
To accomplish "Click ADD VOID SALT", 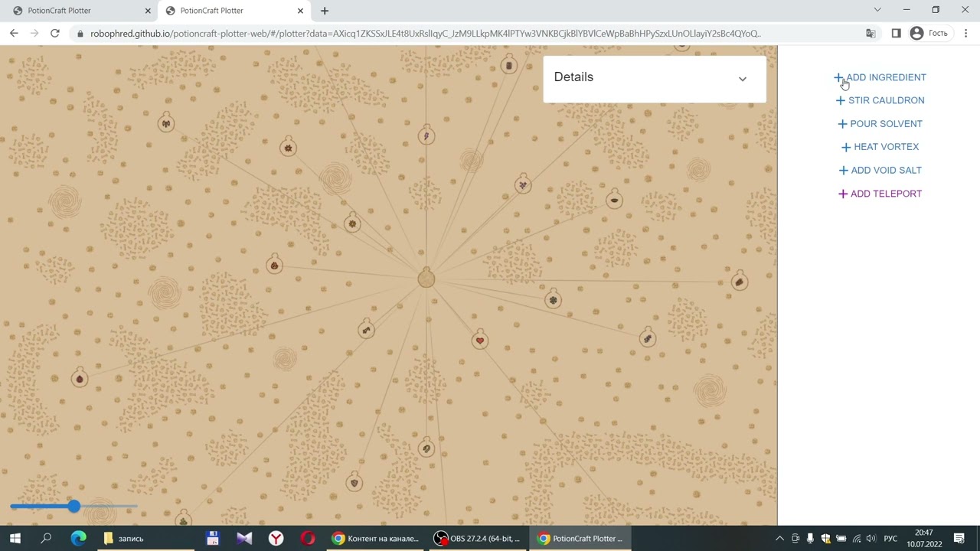I will tap(880, 171).
